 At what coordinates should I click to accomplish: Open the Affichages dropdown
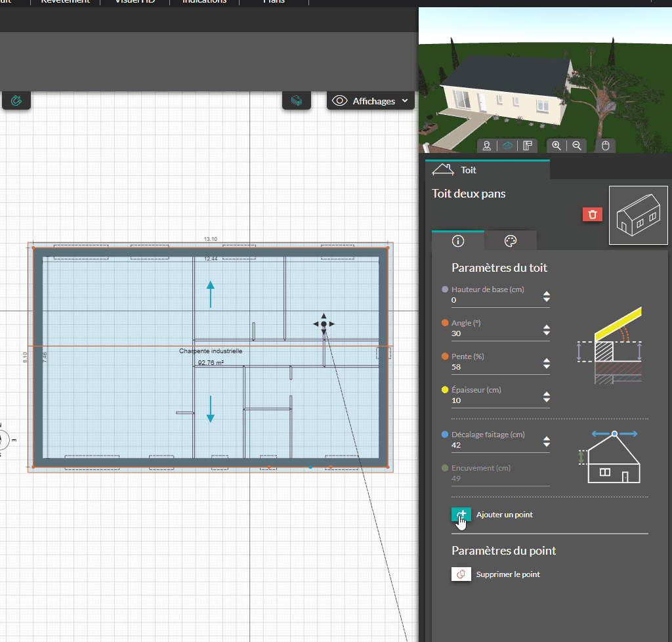pyautogui.click(x=373, y=101)
